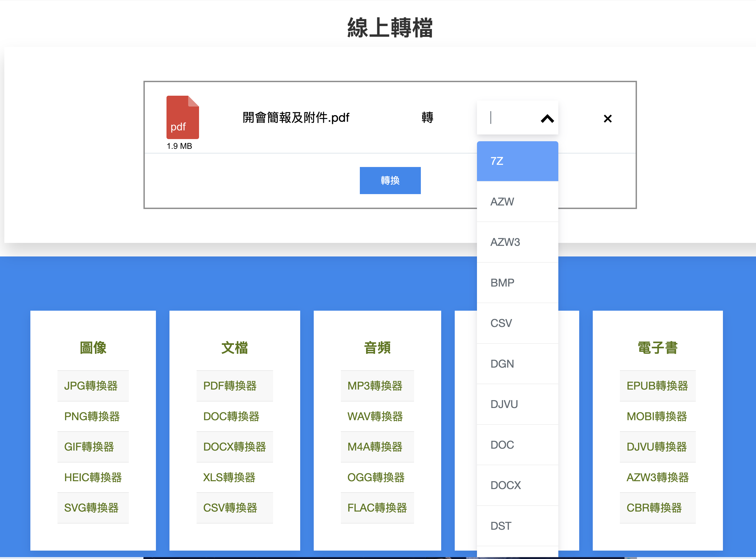This screenshot has width=756, height=559.
Task: Choose CSV from the dropdown
Action: click(517, 323)
